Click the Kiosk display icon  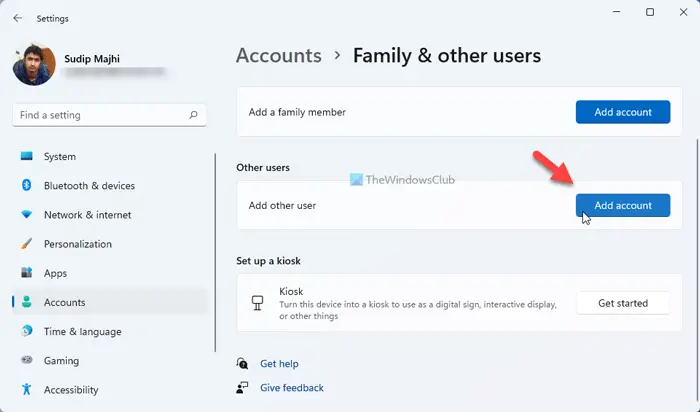pos(257,303)
